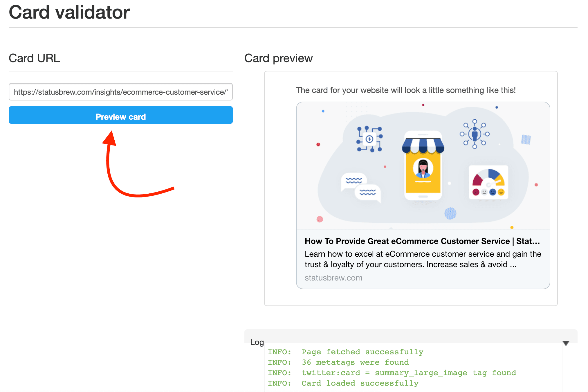Image resolution: width=588 pixels, height=392 pixels.
Task: Click the customer support agent avatar
Action: (423, 168)
